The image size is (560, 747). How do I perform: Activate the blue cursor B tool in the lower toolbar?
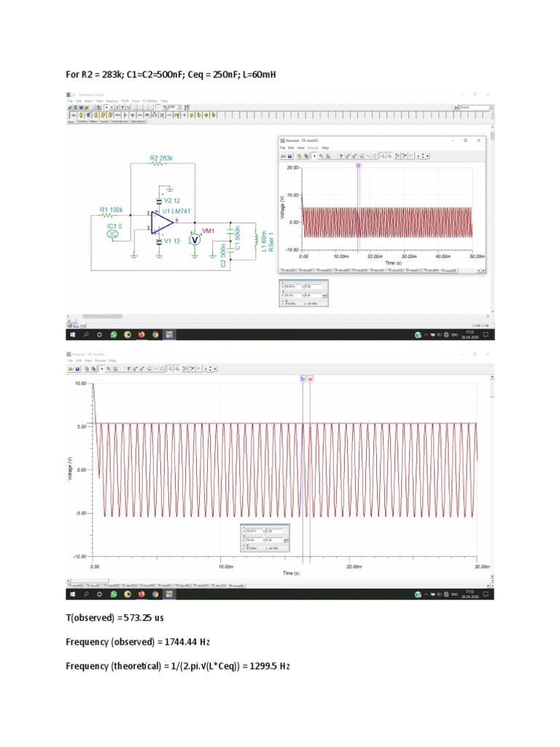(177, 368)
